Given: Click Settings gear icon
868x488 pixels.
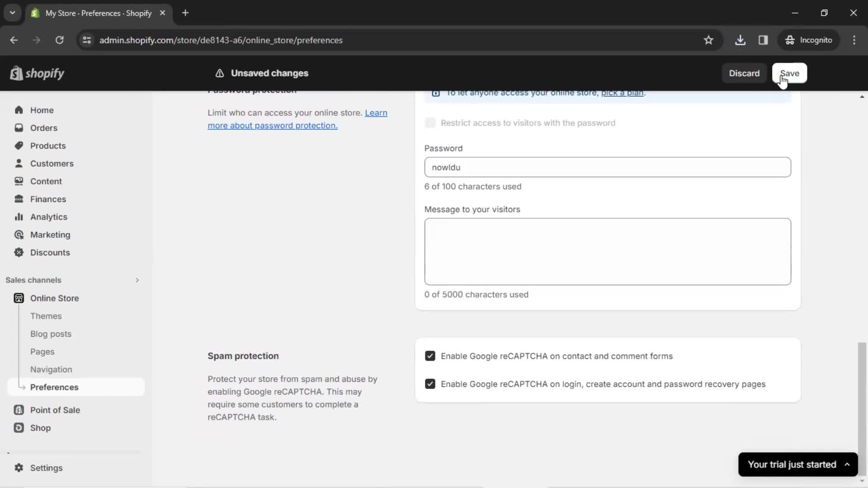Looking at the screenshot, I should 19,468.
